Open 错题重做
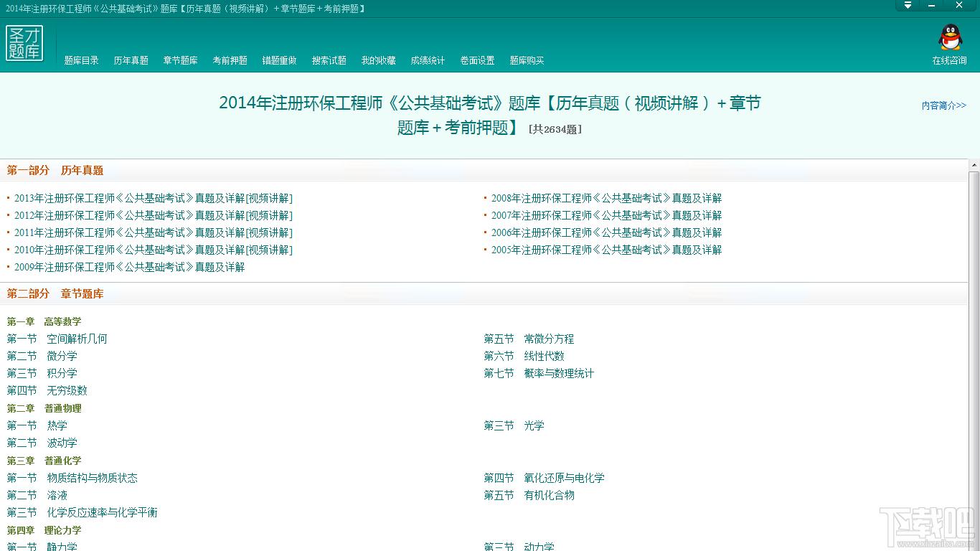Image resolution: width=980 pixels, height=551 pixels. tap(279, 60)
